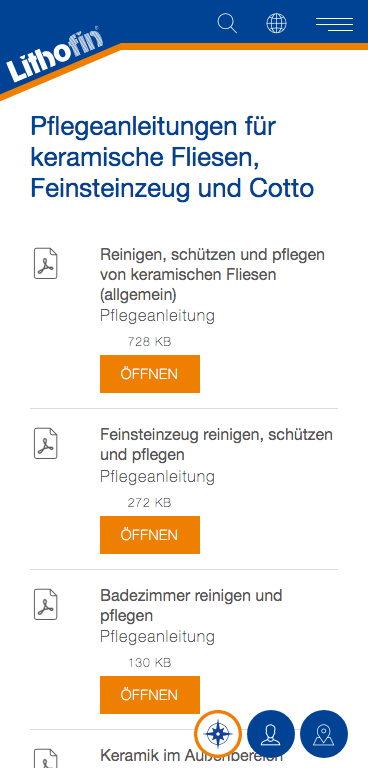Click PDF icon beside Keramik im Außenbereich
Screen dimensions: 368x768
(46, 758)
